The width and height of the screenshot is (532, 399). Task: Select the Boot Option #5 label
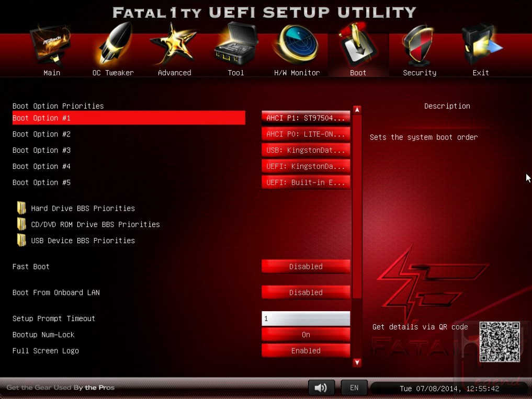tap(41, 182)
